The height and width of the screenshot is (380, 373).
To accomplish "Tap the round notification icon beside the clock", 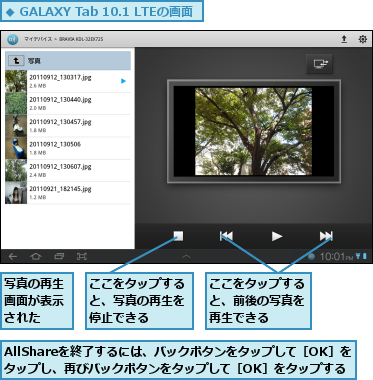I will click(311, 256).
